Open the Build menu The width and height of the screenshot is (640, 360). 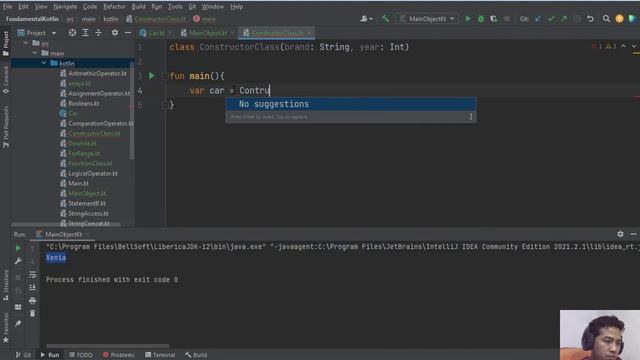pos(138,7)
